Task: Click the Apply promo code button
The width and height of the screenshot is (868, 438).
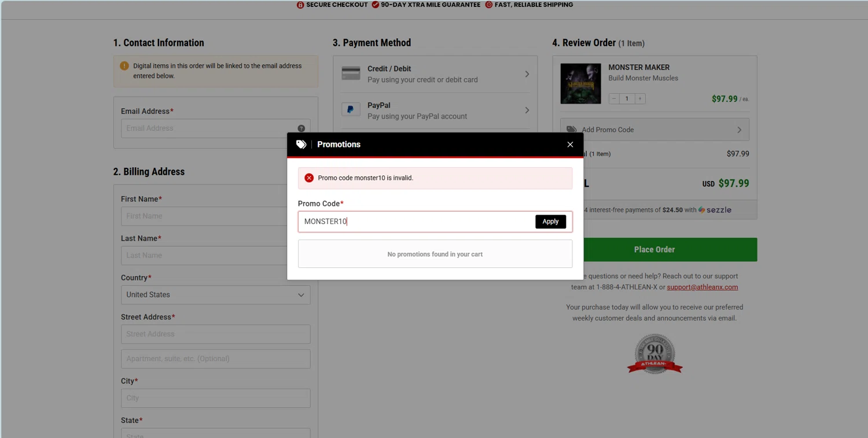Action: pyautogui.click(x=550, y=222)
